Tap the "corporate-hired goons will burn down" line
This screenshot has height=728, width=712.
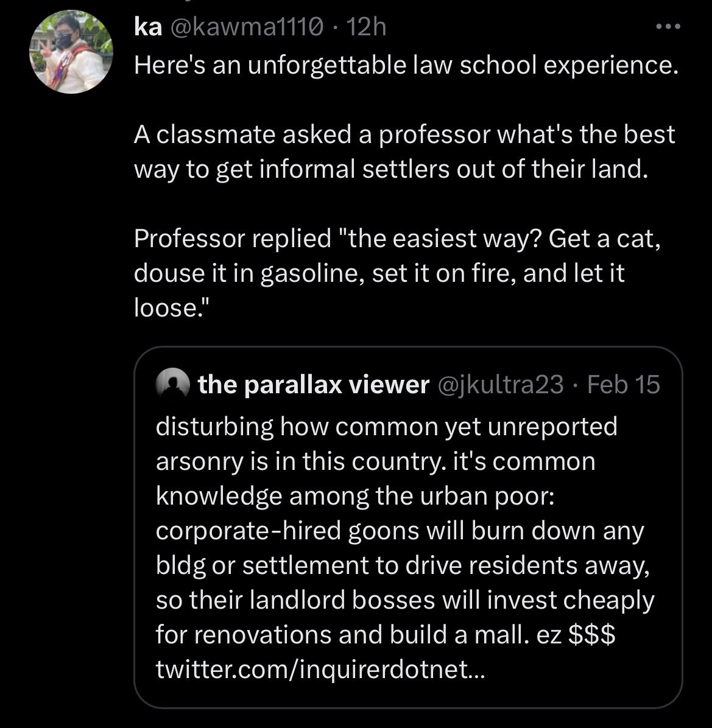coord(400,531)
